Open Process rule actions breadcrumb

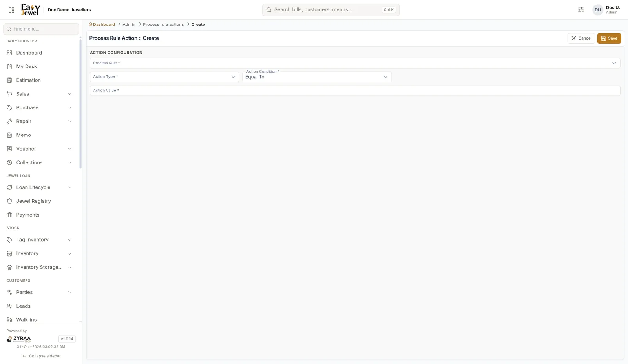163,24
